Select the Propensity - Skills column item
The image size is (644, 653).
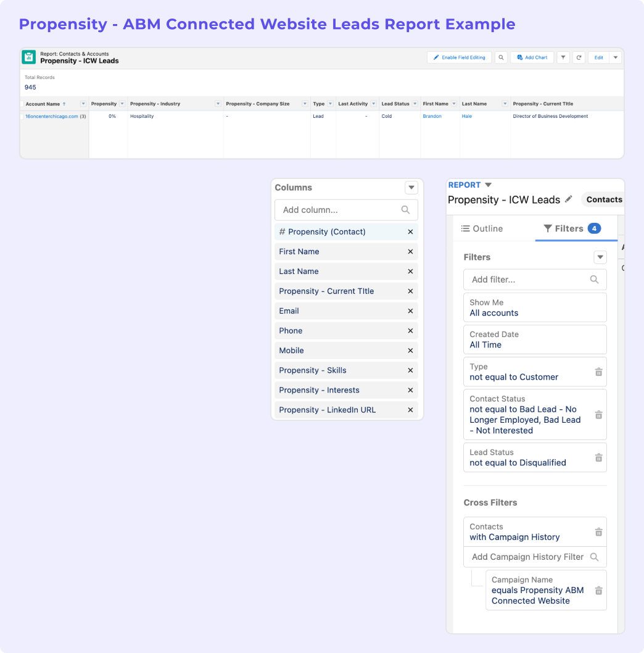(x=346, y=370)
